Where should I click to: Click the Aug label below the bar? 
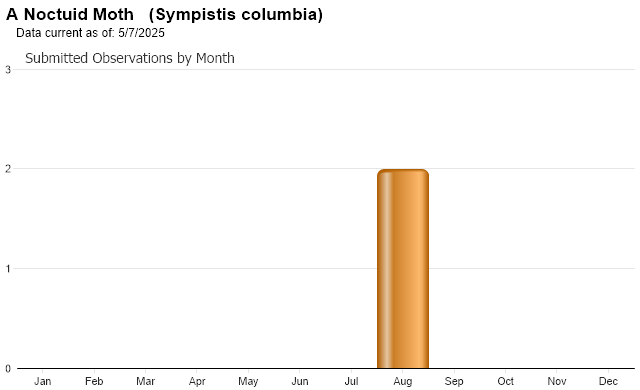point(402,381)
